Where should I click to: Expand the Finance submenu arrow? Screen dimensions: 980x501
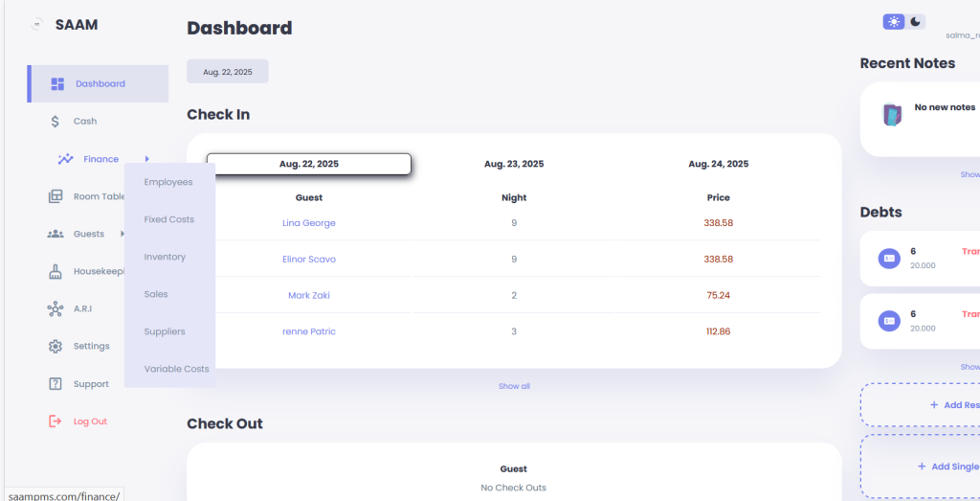coord(146,159)
